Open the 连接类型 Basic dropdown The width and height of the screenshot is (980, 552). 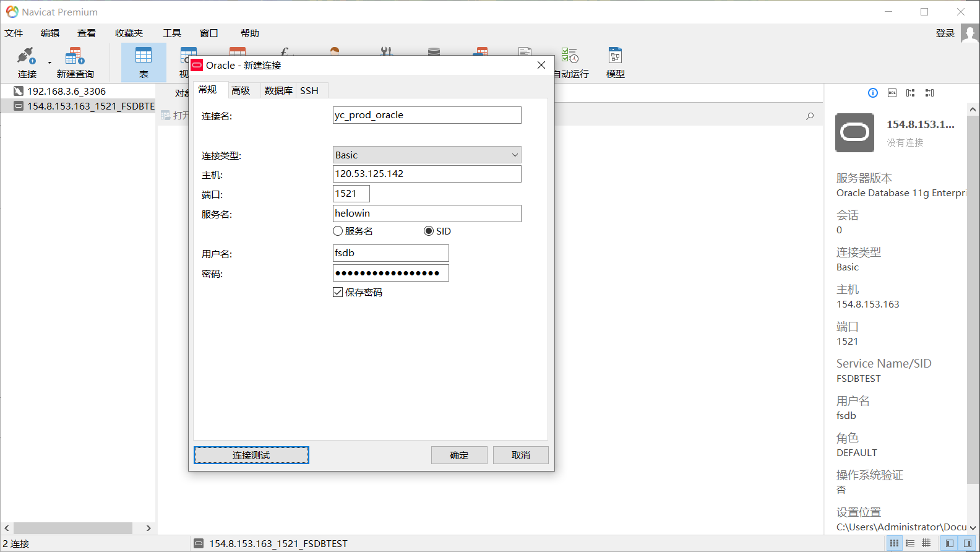pyautogui.click(x=427, y=155)
